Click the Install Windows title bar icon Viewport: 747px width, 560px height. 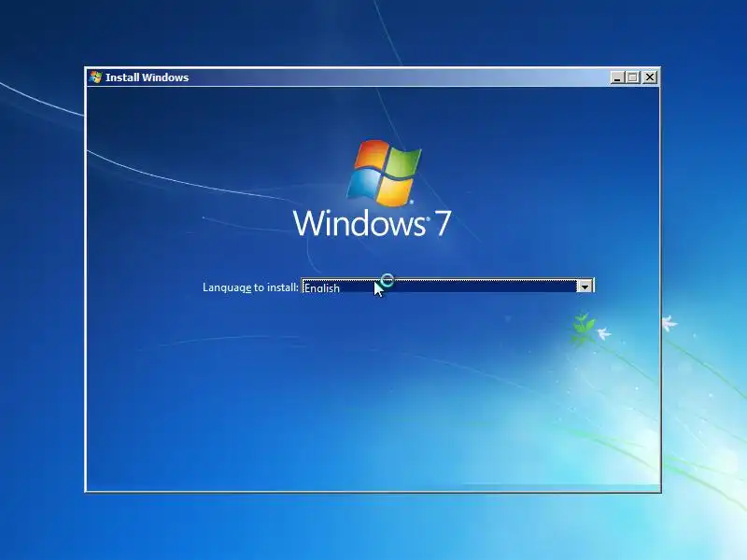96,77
